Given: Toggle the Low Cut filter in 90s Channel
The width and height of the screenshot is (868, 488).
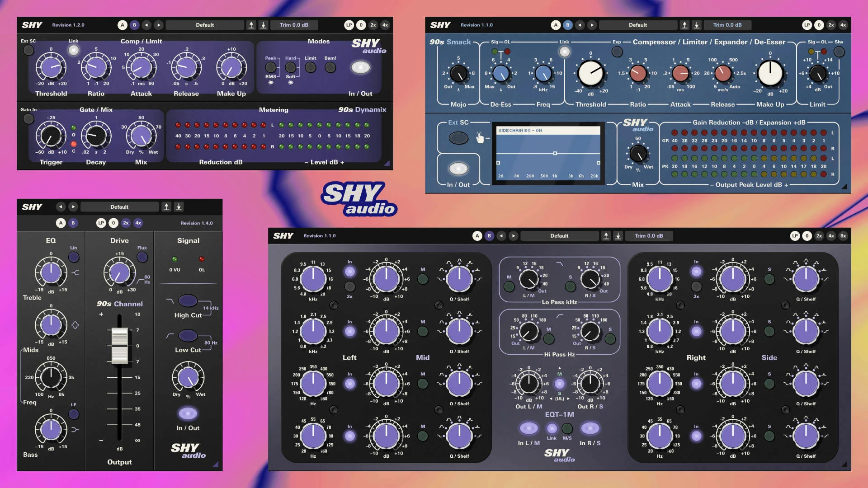Looking at the screenshot, I should click(x=188, y=335).
